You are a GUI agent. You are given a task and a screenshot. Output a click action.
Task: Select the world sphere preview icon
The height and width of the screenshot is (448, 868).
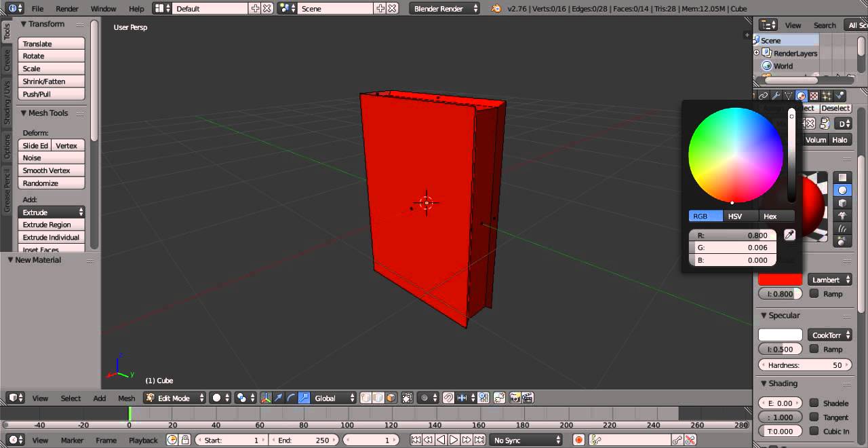[843, 242]
